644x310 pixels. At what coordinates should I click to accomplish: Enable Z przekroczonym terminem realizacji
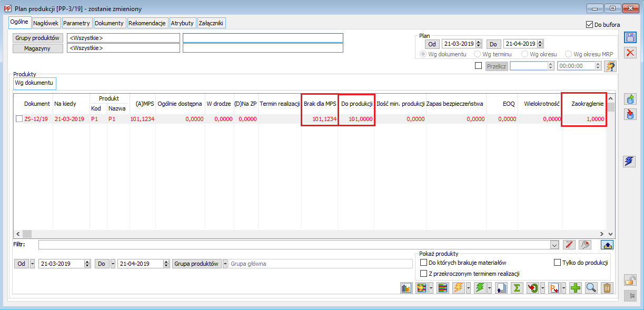(423, 274)
